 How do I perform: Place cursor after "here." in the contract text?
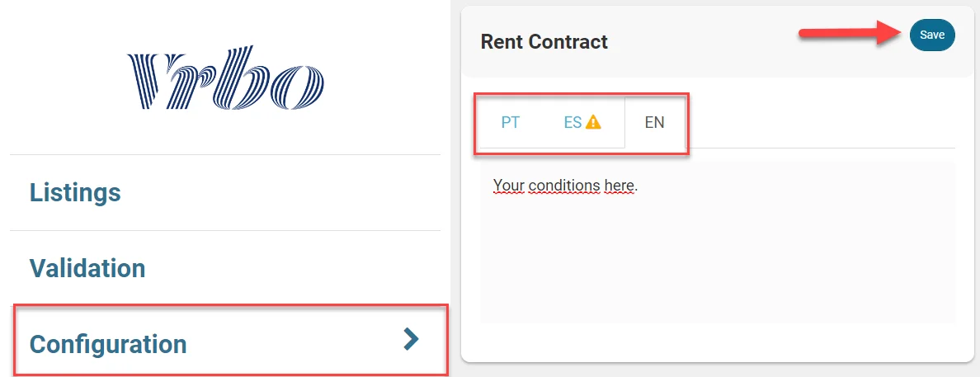point(639,186)
